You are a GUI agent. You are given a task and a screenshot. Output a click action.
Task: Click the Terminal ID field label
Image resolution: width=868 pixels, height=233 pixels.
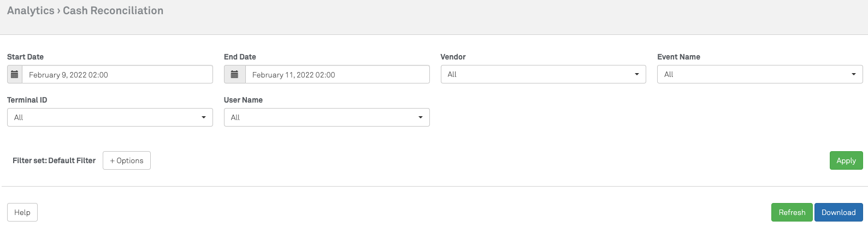[27, 100]
